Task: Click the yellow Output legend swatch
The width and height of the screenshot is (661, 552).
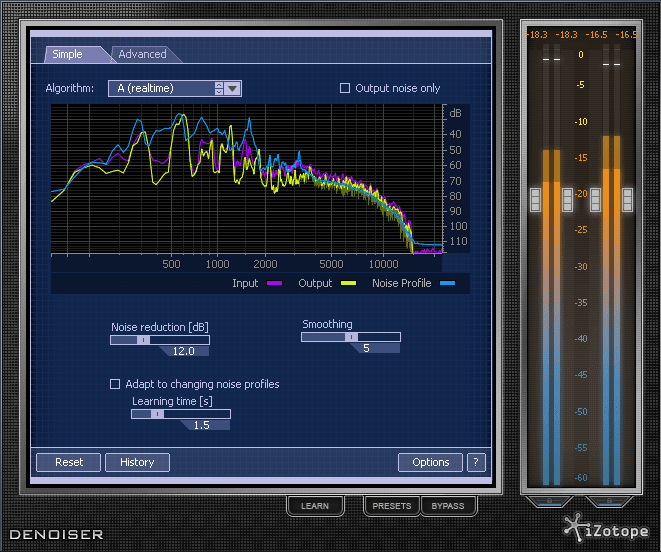Action: pos(348,283)
